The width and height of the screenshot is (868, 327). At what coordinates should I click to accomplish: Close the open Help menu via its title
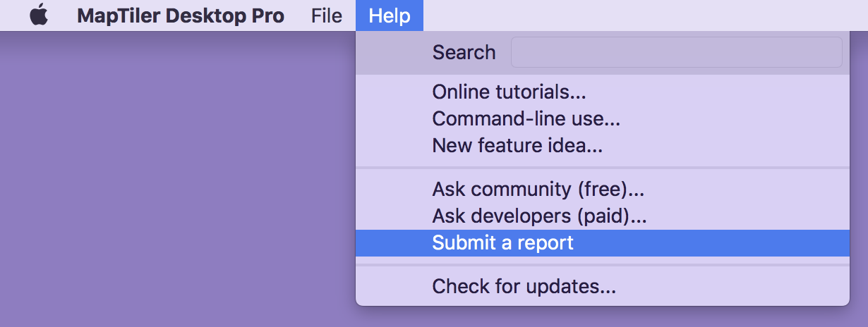390,16
